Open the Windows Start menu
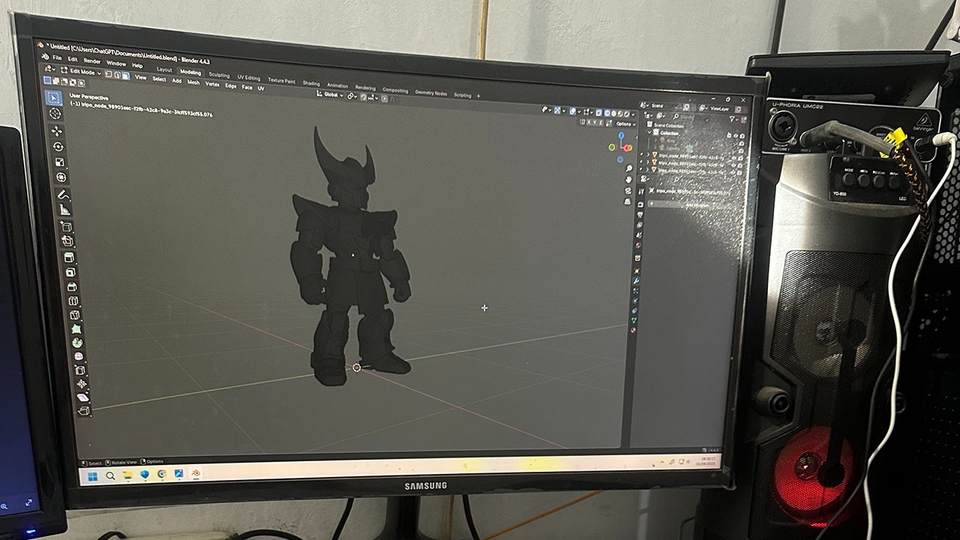This screenshot has width=960, height=540. coord(93,476)
